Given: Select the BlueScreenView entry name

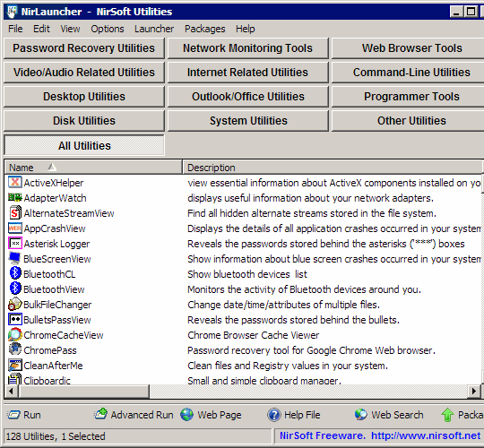Looking at the screenshot, I should click(57, 259).
